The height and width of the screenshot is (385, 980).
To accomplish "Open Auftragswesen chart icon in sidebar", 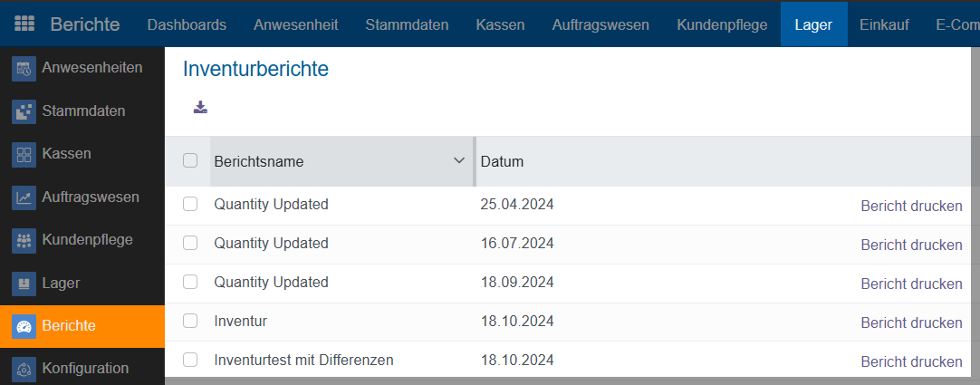I will click(24, 197).
